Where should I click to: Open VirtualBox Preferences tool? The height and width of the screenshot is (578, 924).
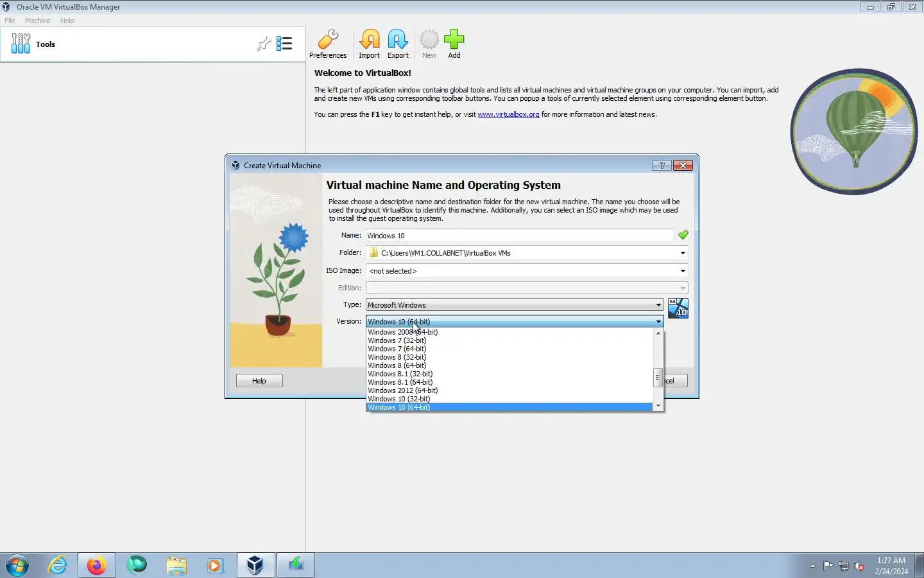tap(328, 44)
